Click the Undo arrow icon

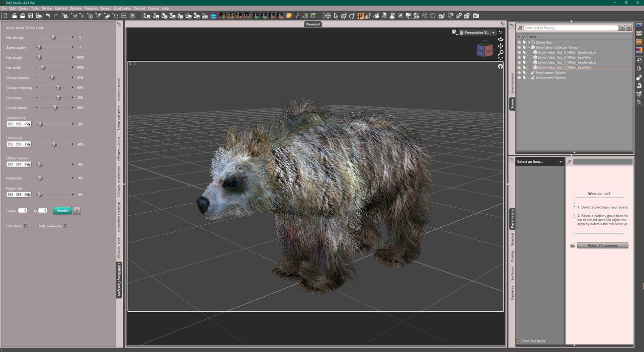point(48,16)
